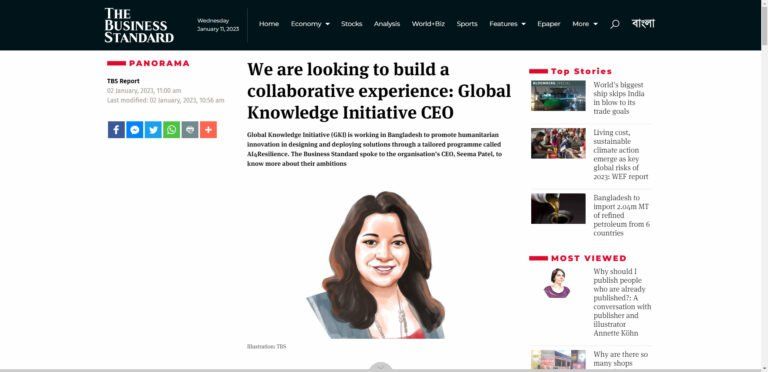Screen dimensions: 768x372
Task: Share article on WhatsApp
Action: point(171,130)
